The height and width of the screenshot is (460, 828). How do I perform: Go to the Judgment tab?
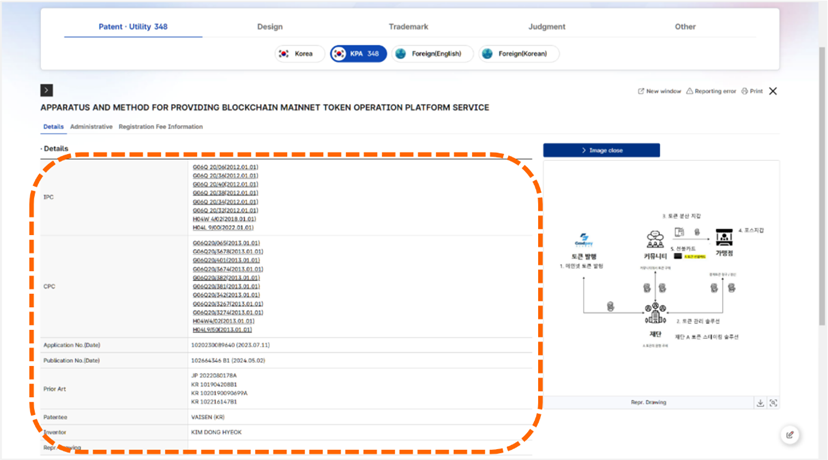(x=547, y=27)
